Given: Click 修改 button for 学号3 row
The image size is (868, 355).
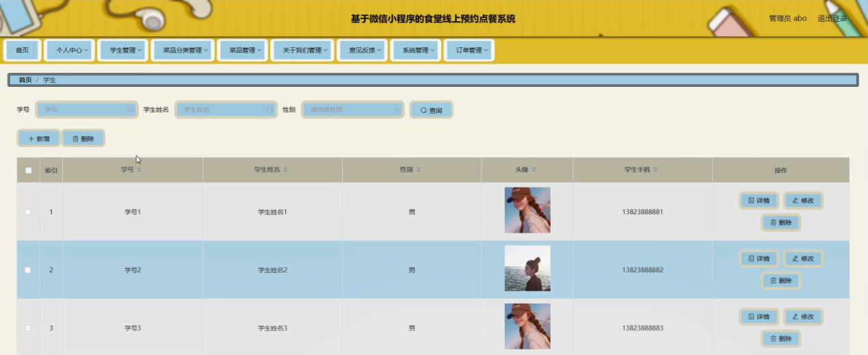Looking at the screenshot, I should [803, 317].
